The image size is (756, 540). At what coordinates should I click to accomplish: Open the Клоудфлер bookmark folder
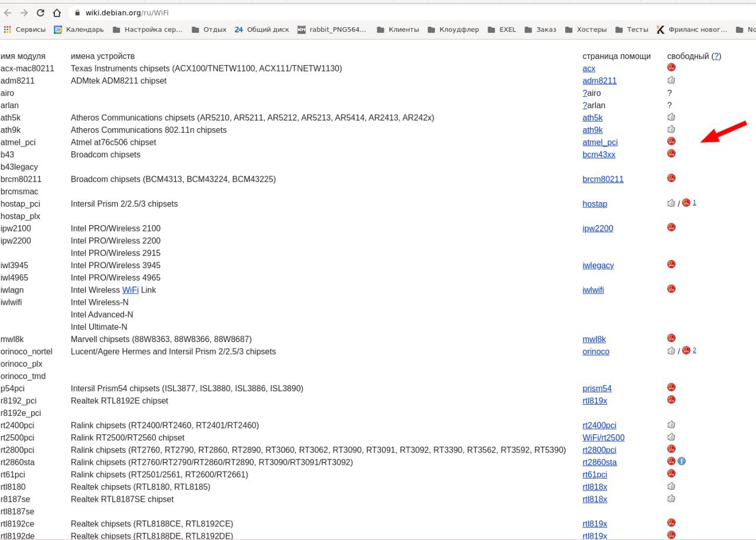click(x=453, y=30)
